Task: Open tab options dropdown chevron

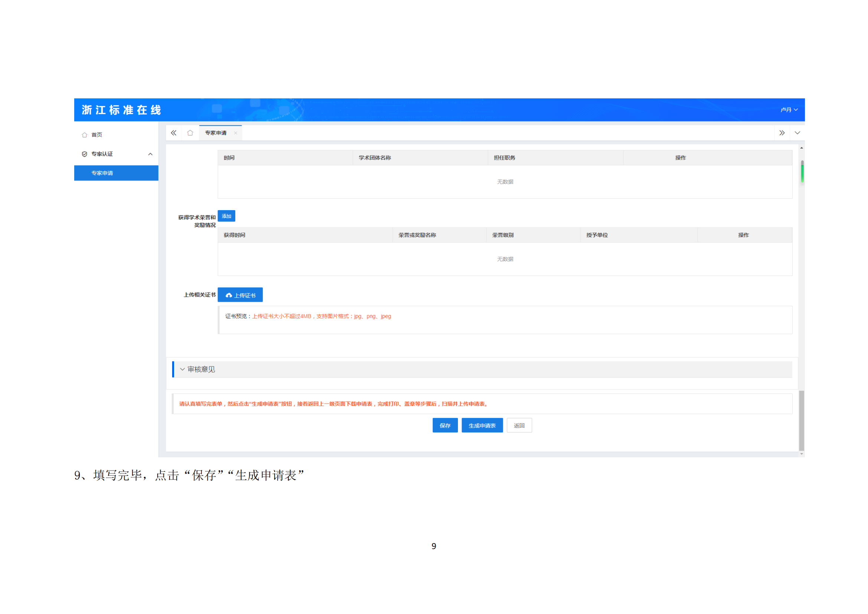Action: pyautogui.click(x=797, y=133)
